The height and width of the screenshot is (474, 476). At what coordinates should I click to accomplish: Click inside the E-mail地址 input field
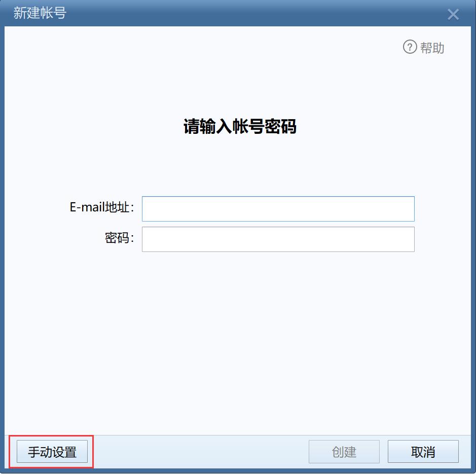click(278, 209)
